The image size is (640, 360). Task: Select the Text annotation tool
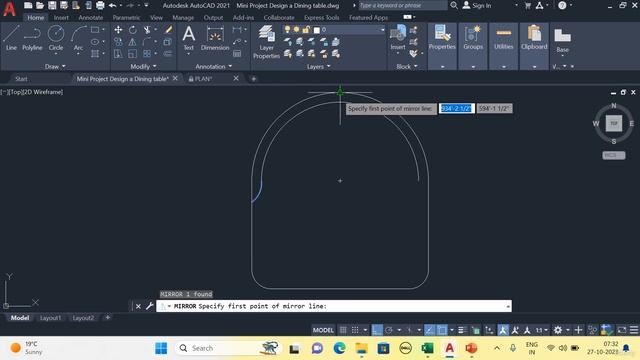click(x=189, y=38)
